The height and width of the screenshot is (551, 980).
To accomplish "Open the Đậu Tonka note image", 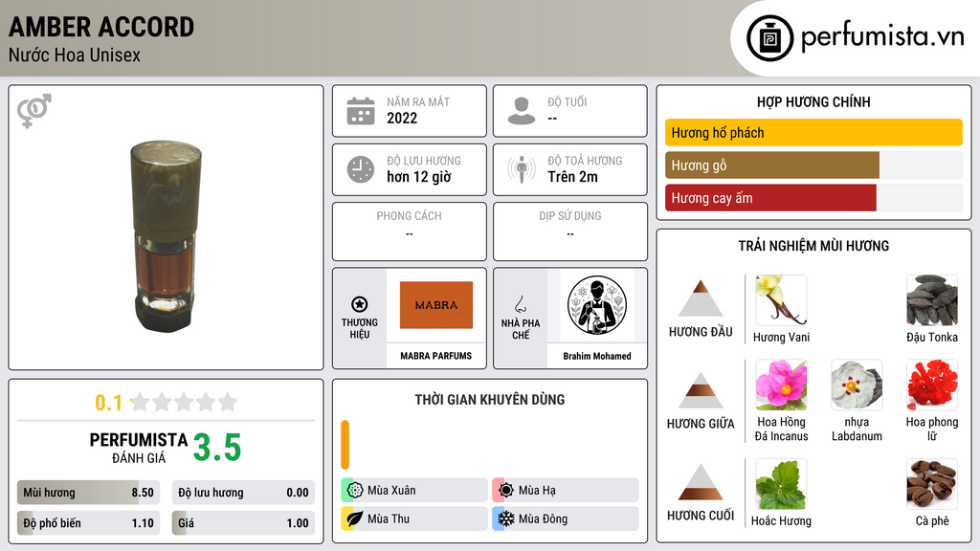I will [932, 299].
